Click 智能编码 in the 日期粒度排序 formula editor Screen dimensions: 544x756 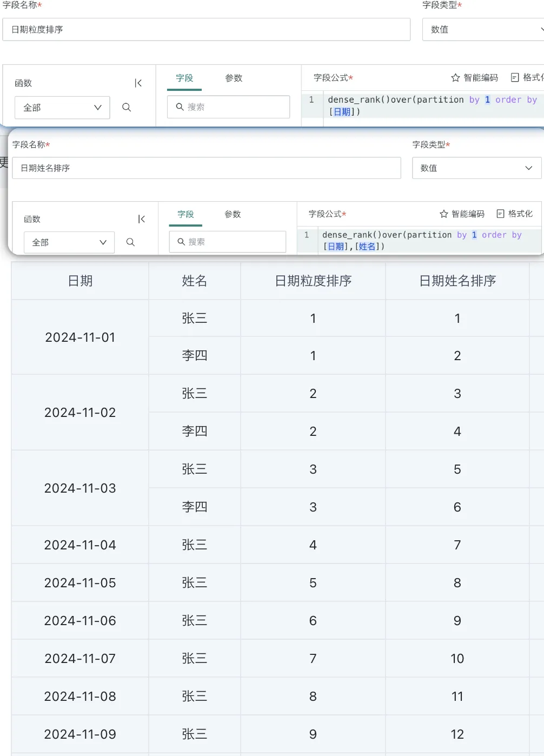[474, 78]
